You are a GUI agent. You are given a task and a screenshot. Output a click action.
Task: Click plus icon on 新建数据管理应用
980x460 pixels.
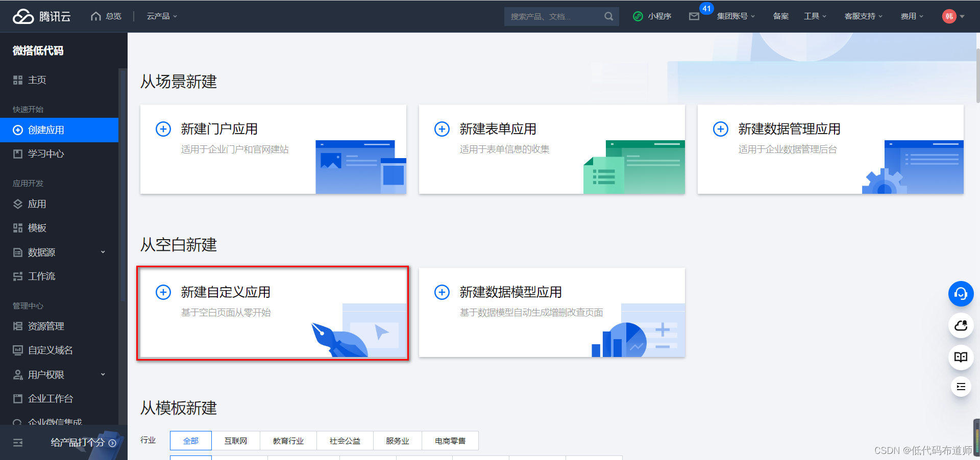(x=721, y=129)
